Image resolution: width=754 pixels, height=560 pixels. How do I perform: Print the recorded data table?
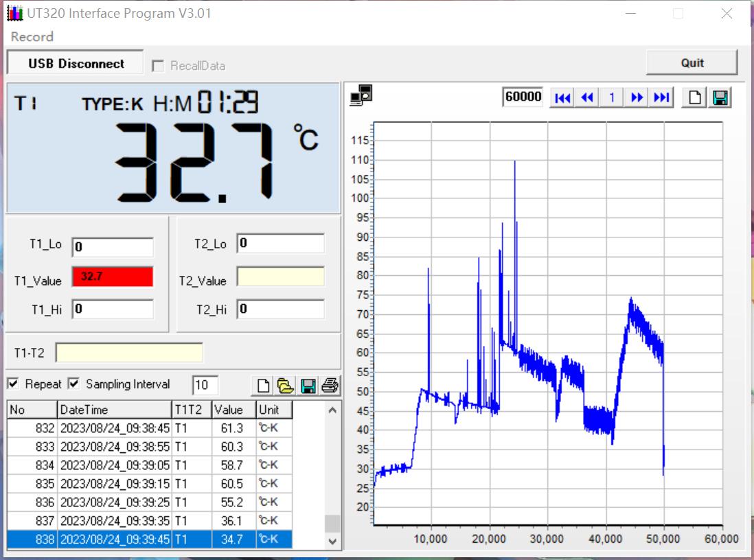coord(330,386)
